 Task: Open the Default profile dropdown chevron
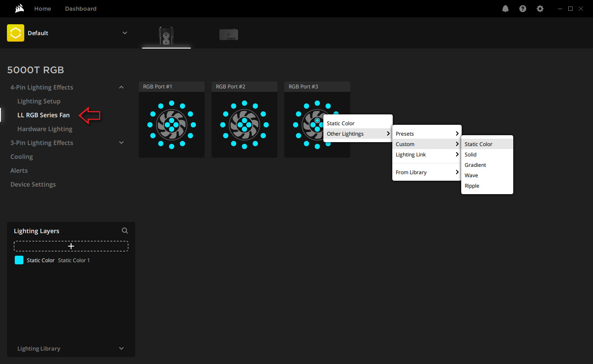click(125, 33)
